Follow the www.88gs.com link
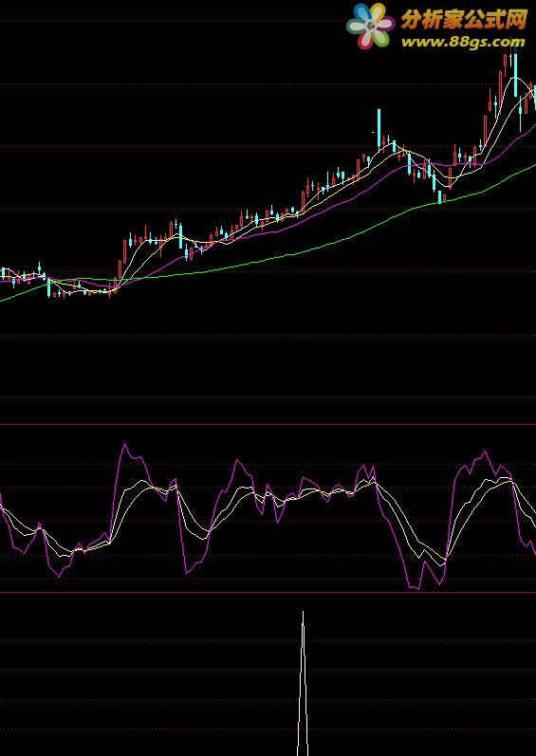The width and height of the screenshot is (536, 756). (x=463, y=42)
